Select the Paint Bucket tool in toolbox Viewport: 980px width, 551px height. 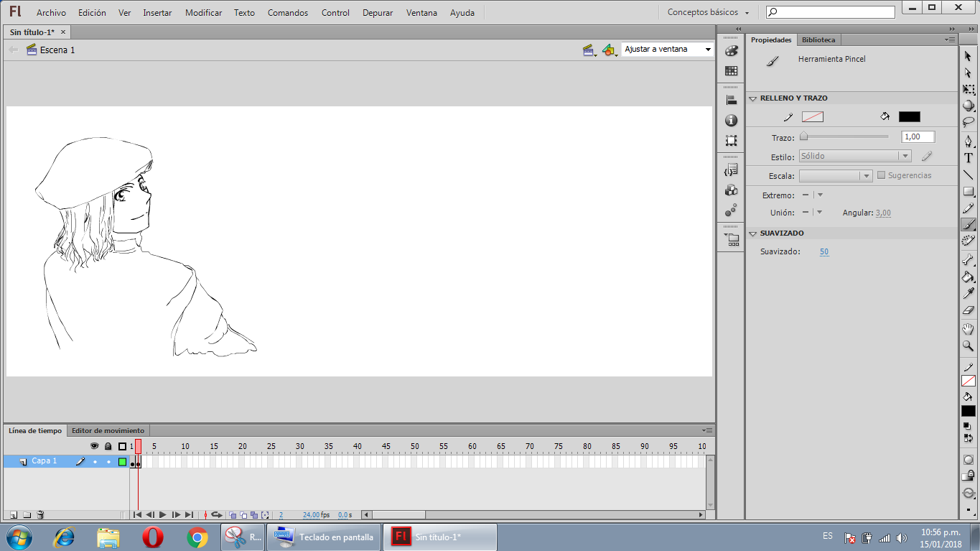pos(969,277)
